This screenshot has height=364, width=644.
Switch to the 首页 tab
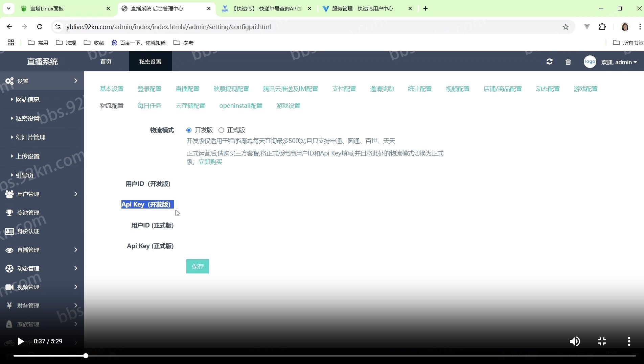click(x=106, y=62)
